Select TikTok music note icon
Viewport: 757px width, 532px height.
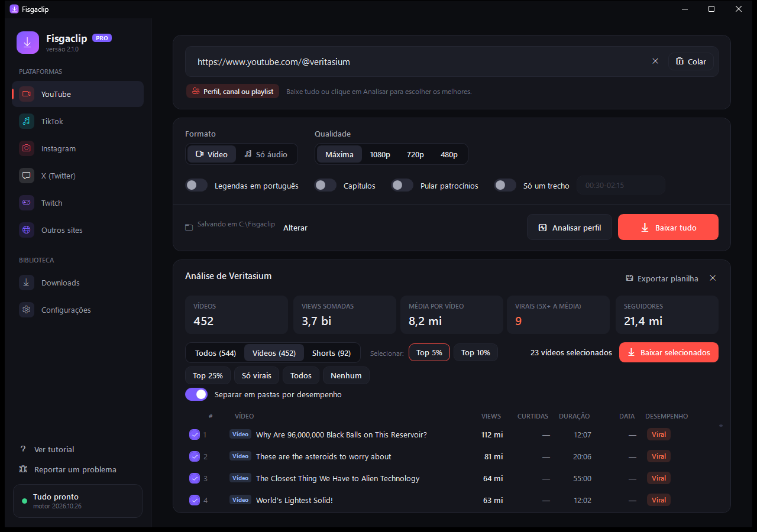(x=26, y=121)
